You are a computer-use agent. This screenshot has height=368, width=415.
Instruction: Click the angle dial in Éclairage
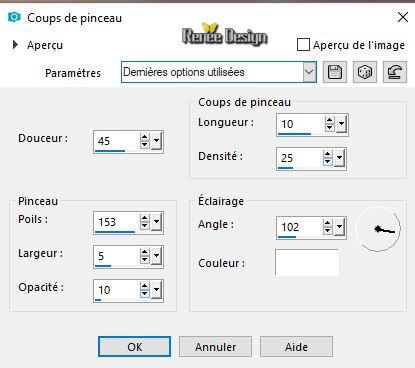coord(378,229)
